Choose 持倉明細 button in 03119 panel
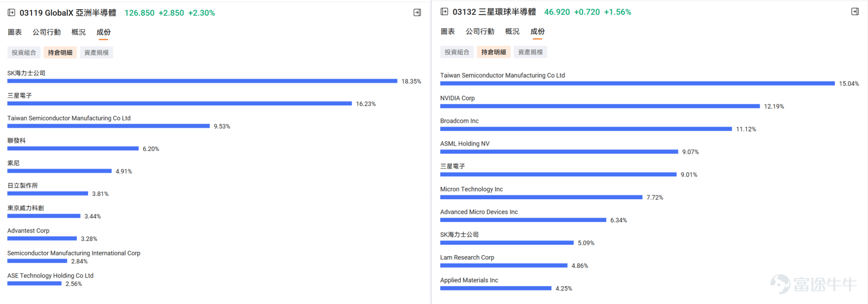The height and width of the screenshot is (304, 868). coord(60,53)
